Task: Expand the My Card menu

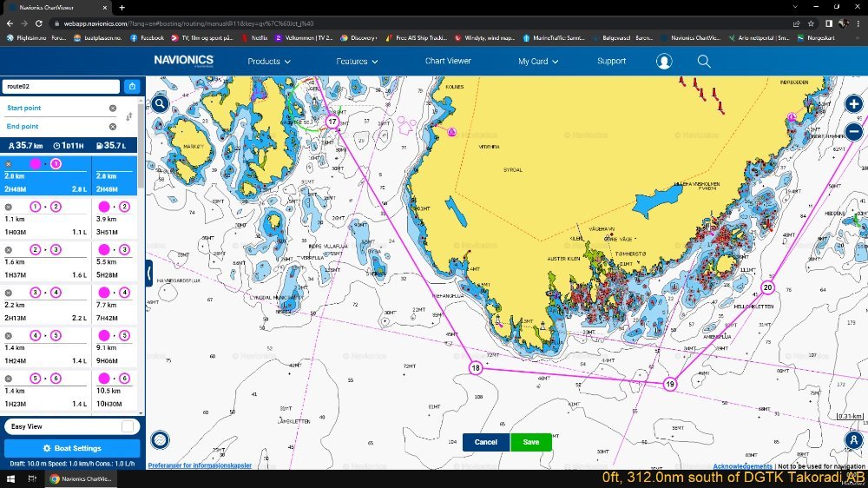Action: (538, 62)
